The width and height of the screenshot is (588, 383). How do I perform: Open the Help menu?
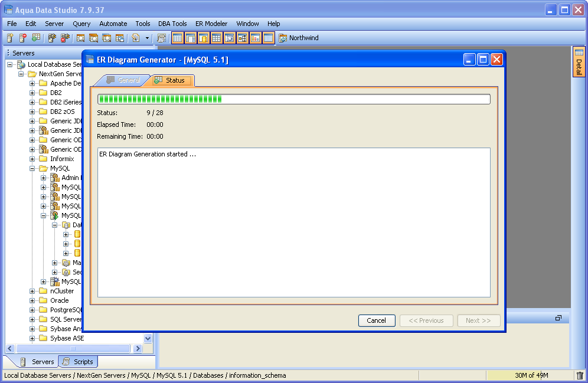274,24
